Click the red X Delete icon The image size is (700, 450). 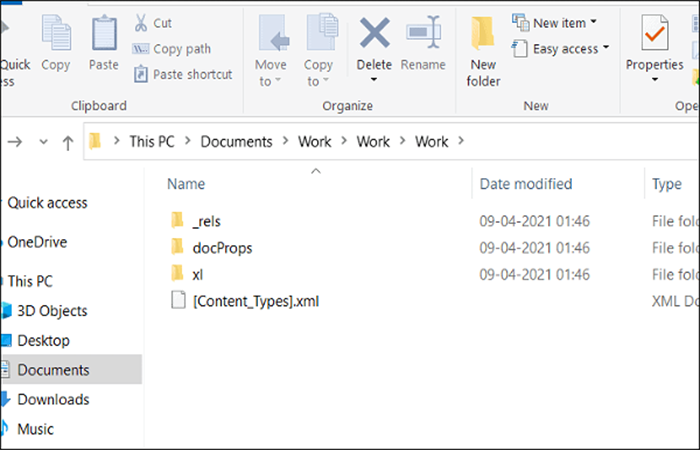[375, 33]
